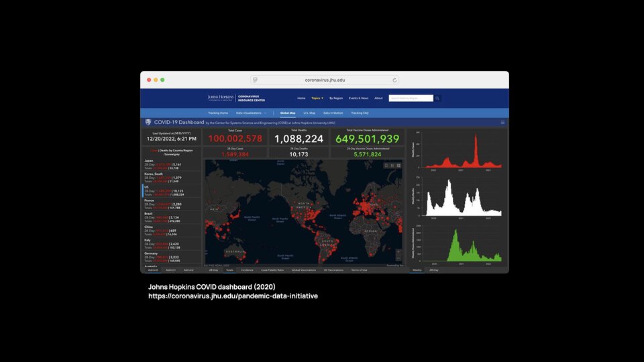The width and height of the screenshot is (644, 362).
Task: Open the Data in Motion tab
Action: click(x=333, y=113)
